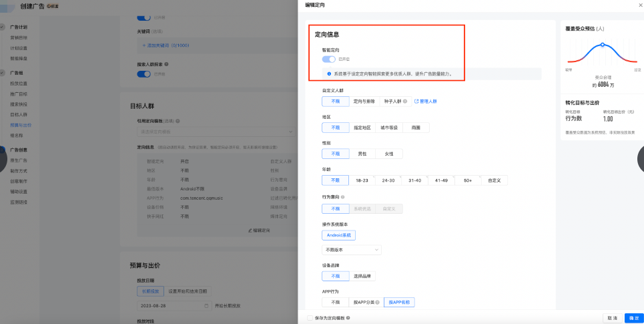Screen dimensions: 644x324
Task: Select 长期投放 under 投放日期
Action: click(150, 291)
